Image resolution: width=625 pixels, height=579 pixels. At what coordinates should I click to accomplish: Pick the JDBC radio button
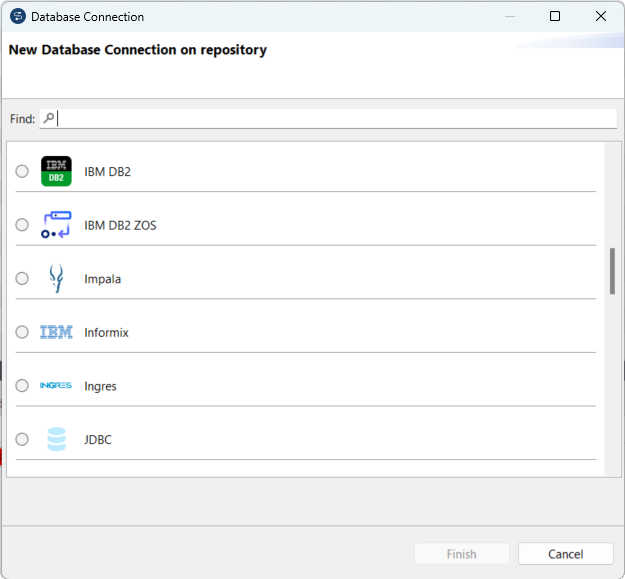click(22, 439)
